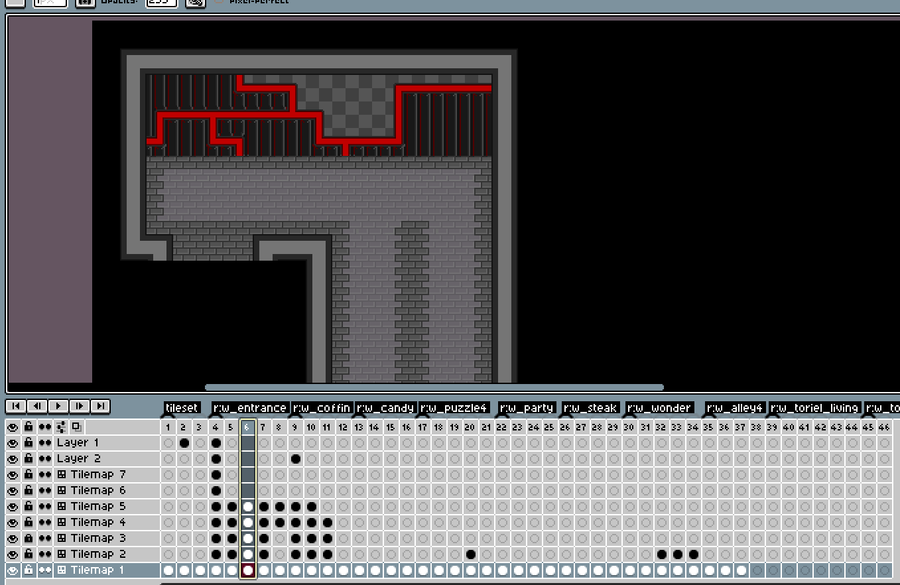Image resolution: width=900 pixels, height=585 pixels.
Task: Select frame 20 in the frame header
Action: 470,427
